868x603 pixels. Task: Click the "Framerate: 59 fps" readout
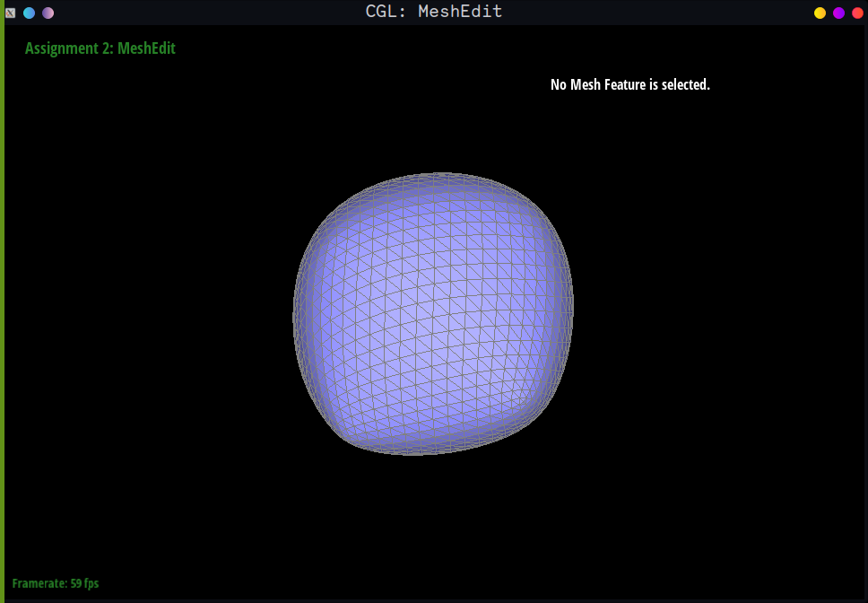(x=56, y=583)
